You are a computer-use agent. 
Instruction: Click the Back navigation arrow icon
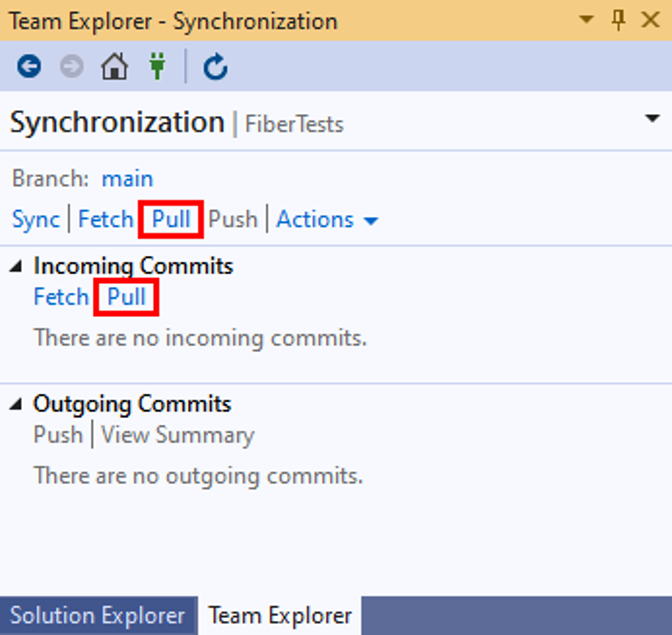pyautogui.click(x=29, y=67)
